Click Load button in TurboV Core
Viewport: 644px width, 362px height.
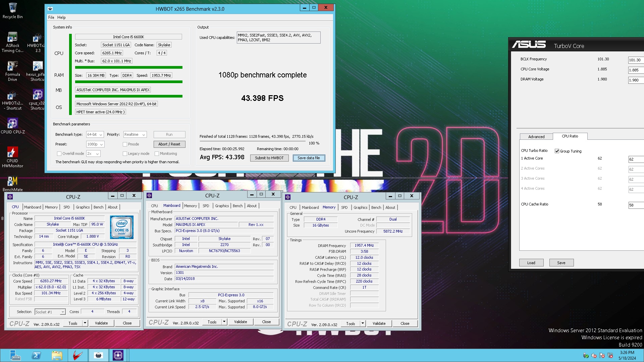pos(531,263)
